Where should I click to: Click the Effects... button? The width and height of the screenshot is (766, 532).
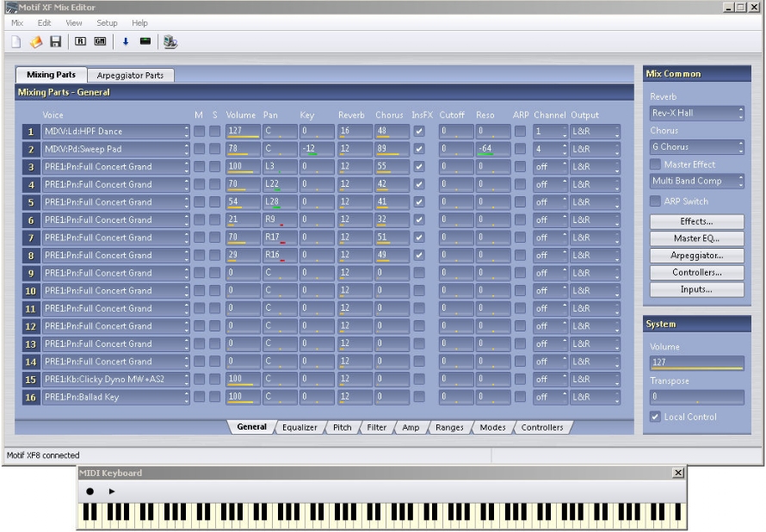pos(696,221)
